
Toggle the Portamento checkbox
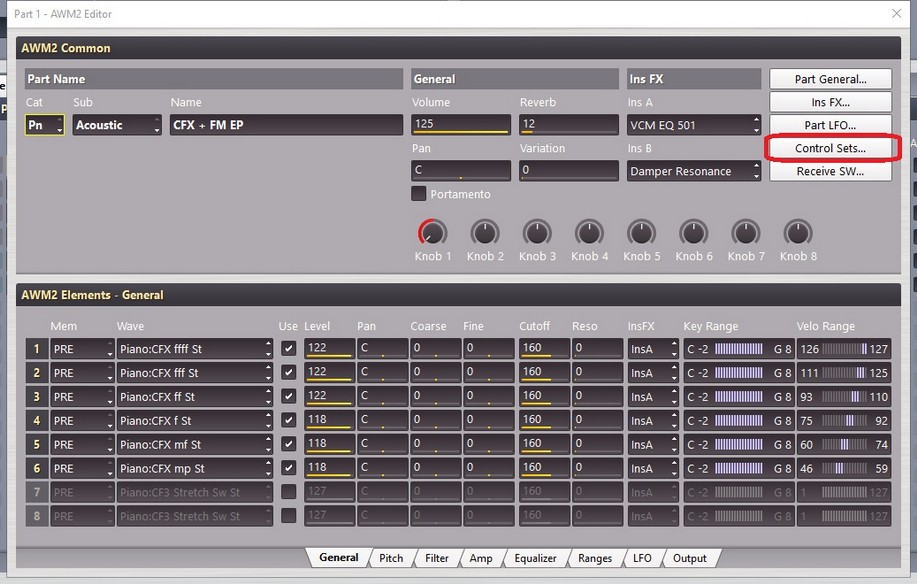pyautogui.click(x=419, y=193)
